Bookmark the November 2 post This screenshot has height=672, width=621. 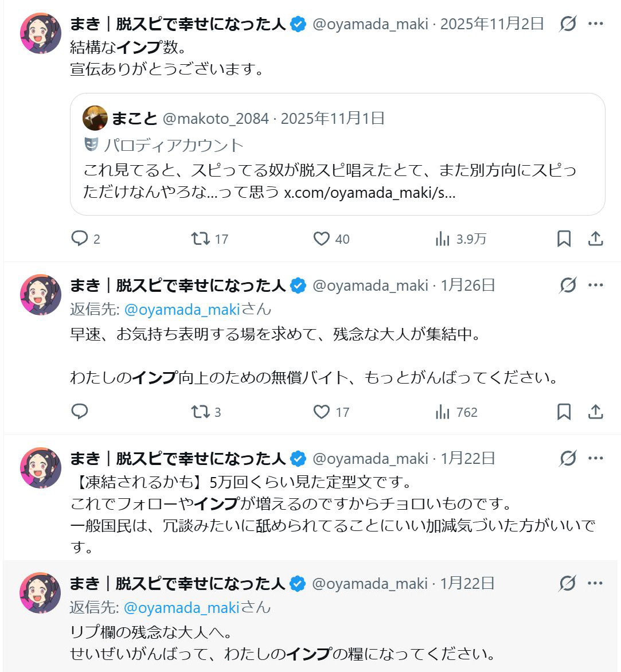tap(564, 239)
